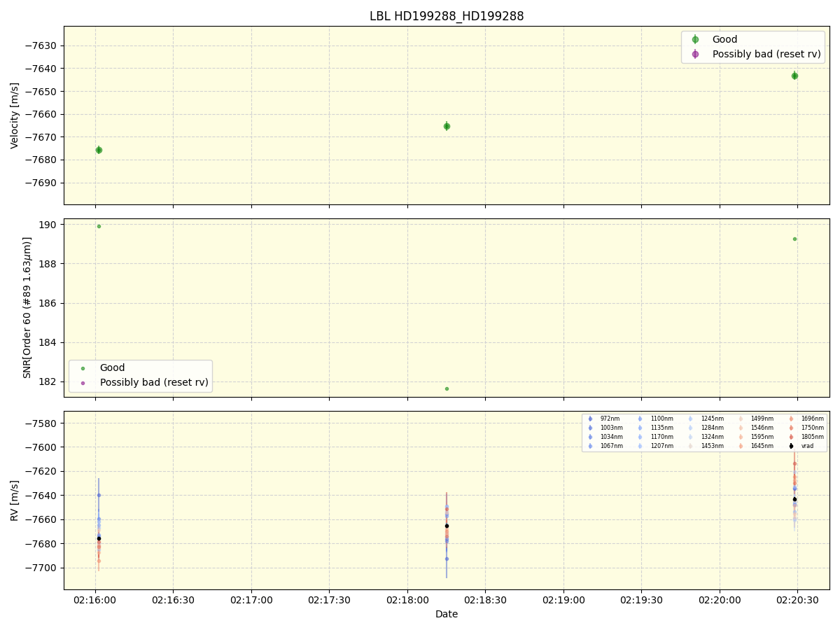
Task: Select the last velocity data point near -7643 m/s
Action: click(794, 76)
